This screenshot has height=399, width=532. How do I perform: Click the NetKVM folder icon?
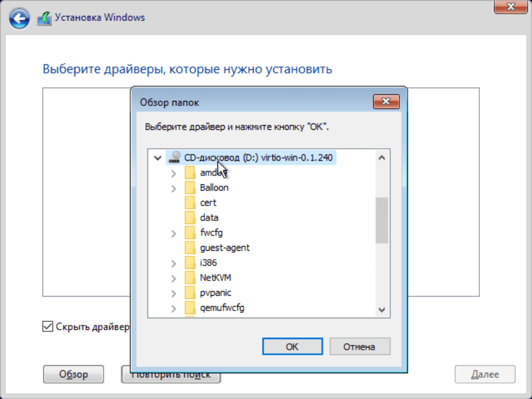coord(190,278)
